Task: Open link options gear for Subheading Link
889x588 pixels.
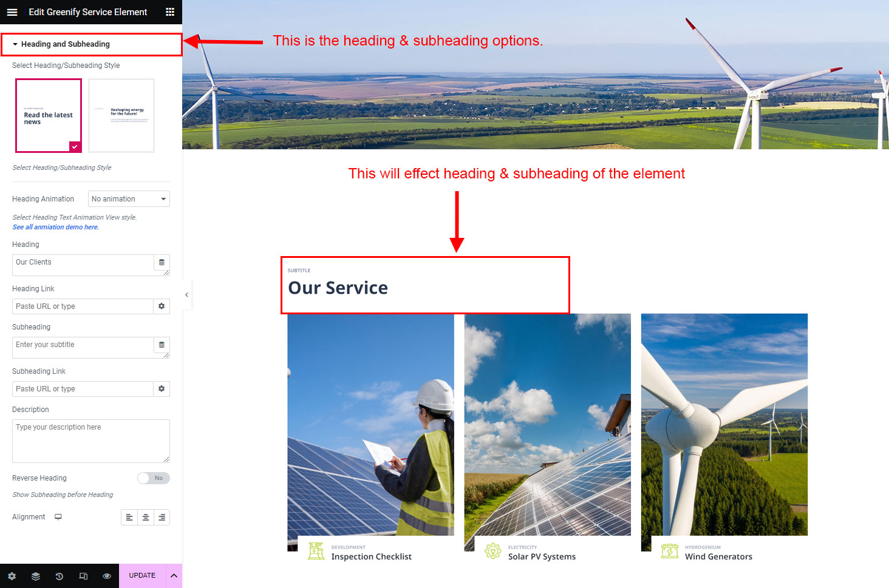Action: coord(162,389)
